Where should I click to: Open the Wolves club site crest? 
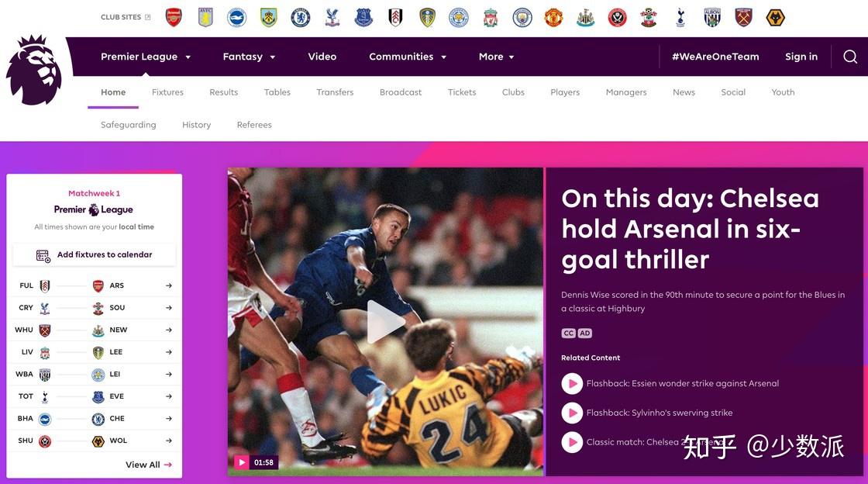776,18
